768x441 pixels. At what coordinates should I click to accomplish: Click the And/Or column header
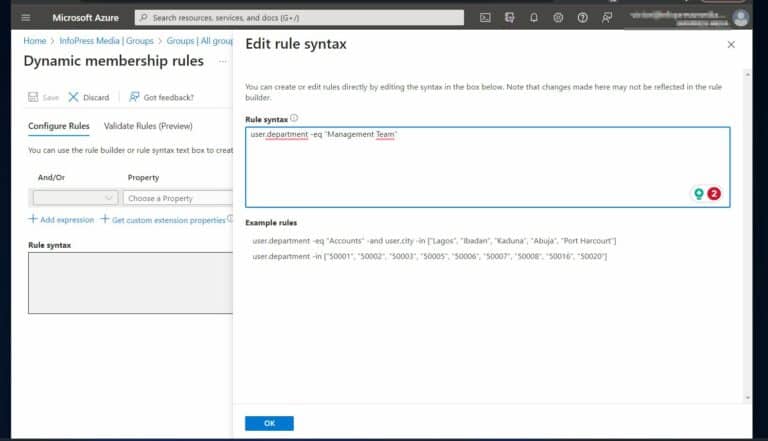(51, 177)
